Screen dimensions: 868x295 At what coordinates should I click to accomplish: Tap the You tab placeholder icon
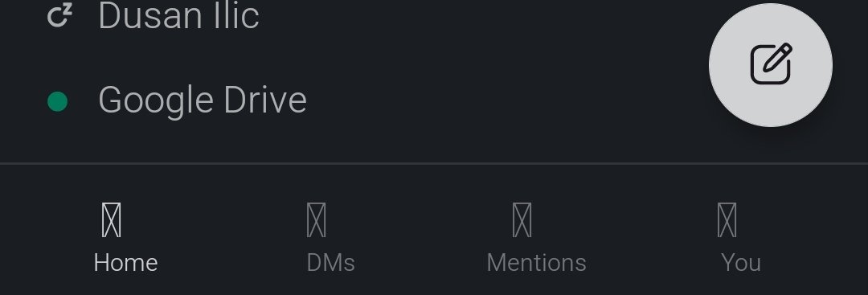(x=727, y=219)
